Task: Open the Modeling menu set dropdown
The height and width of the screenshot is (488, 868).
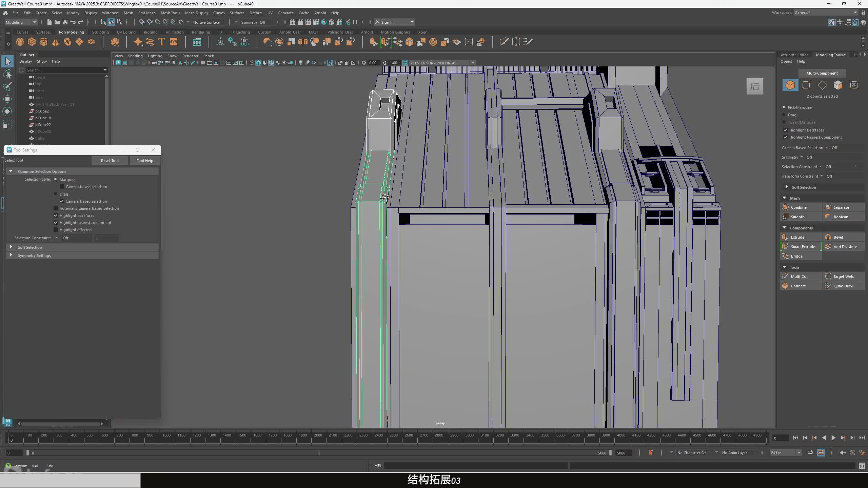Action: click(21, 22)
